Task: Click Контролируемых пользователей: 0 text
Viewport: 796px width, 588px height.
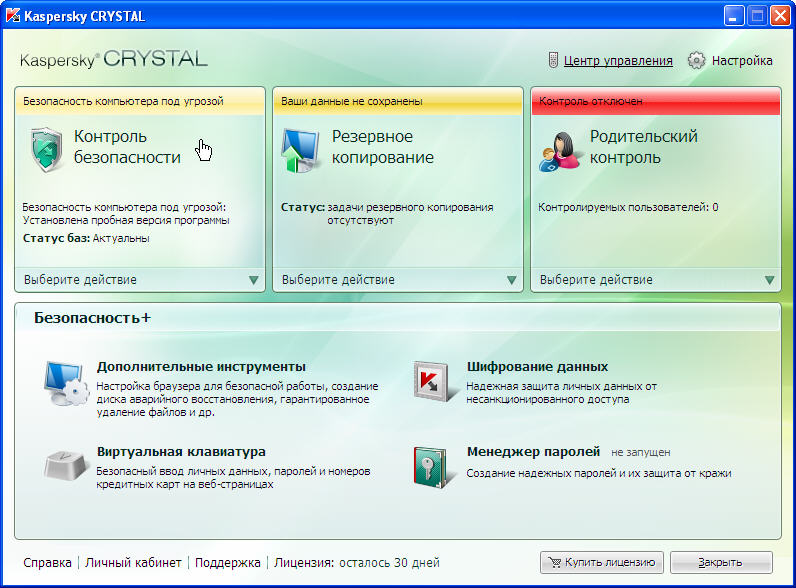Action: [x=628, y=207]
